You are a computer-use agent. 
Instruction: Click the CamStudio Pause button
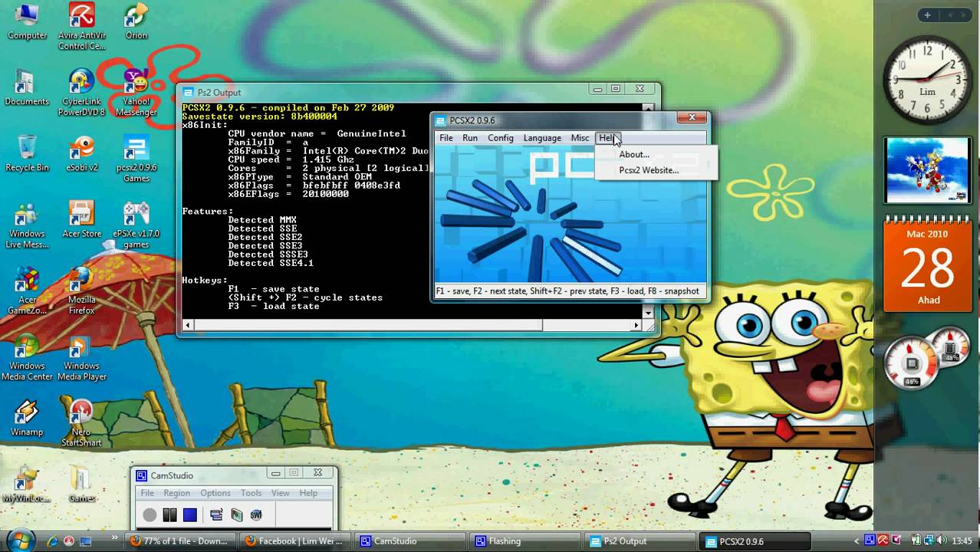[x=170, y=515]
